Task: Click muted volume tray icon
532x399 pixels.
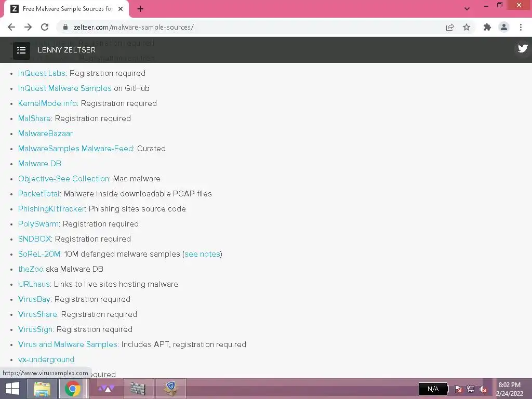Action: tap(483, 389)
